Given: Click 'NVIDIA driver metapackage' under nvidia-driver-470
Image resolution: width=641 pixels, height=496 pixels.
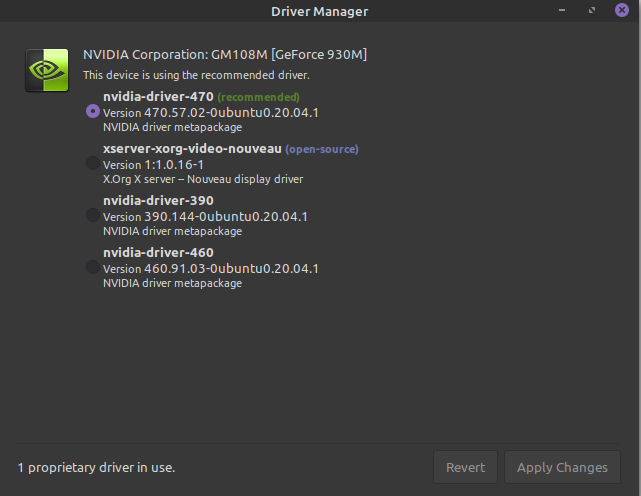Looking at the screenshot, I should click(x=173, y=127).
